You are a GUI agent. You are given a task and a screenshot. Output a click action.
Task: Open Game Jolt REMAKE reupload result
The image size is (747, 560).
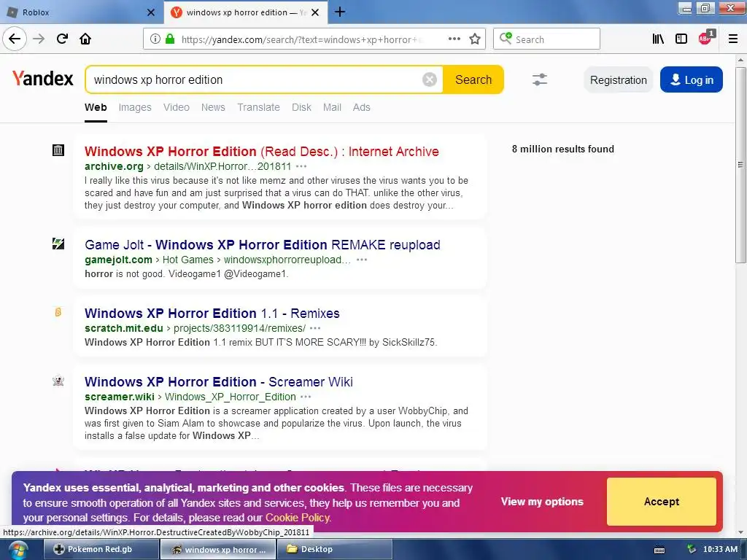[x=263, y=245]
